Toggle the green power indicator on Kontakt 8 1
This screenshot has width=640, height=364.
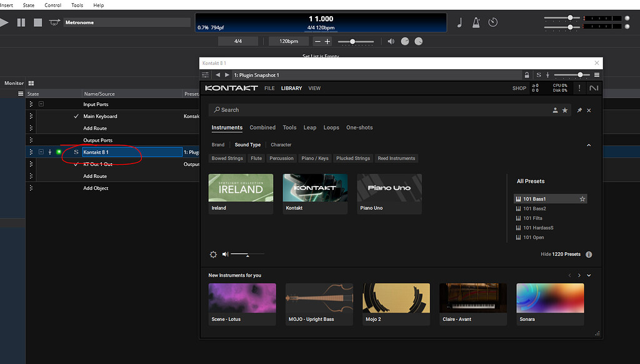click(58, 152)
